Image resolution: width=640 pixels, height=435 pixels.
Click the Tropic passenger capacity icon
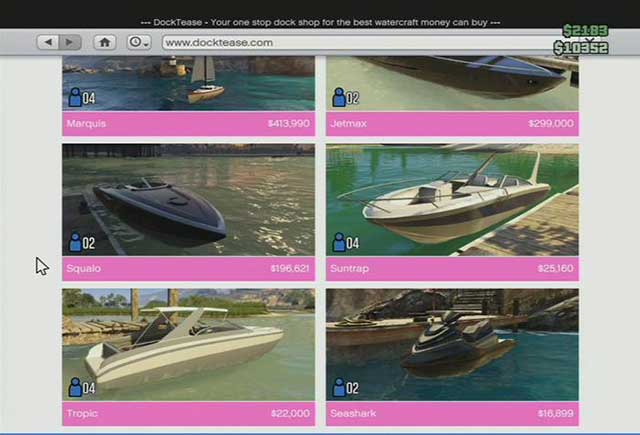click(81, 387)
